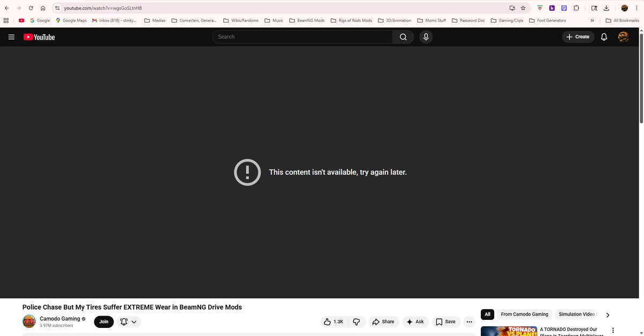644x336 pixels.
Task: Open the browser home page
Action: [43, 8]
